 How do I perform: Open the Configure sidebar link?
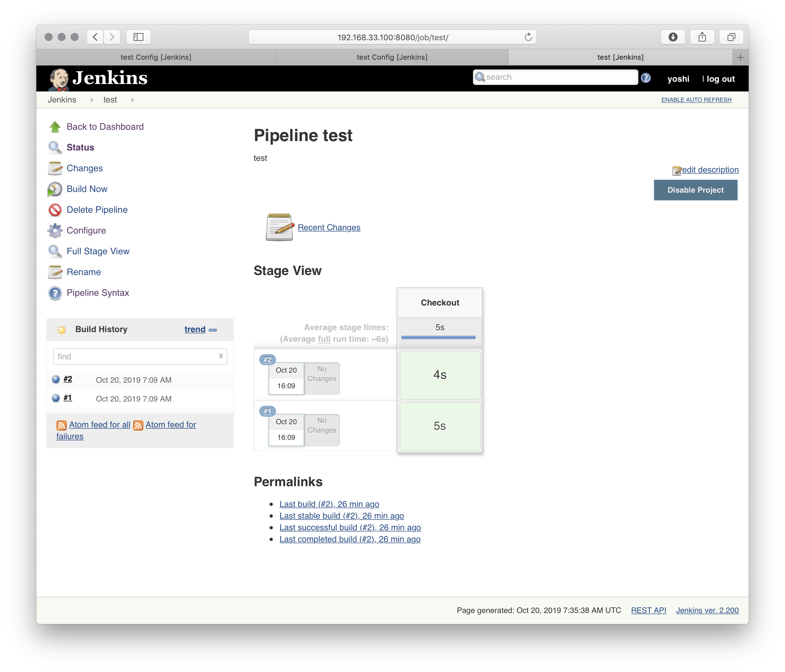86,231
